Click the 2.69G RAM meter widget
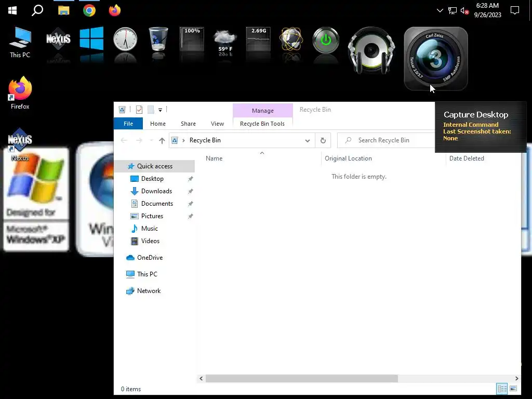The width and height of the screenshot is (532, 399). point(259,39)
